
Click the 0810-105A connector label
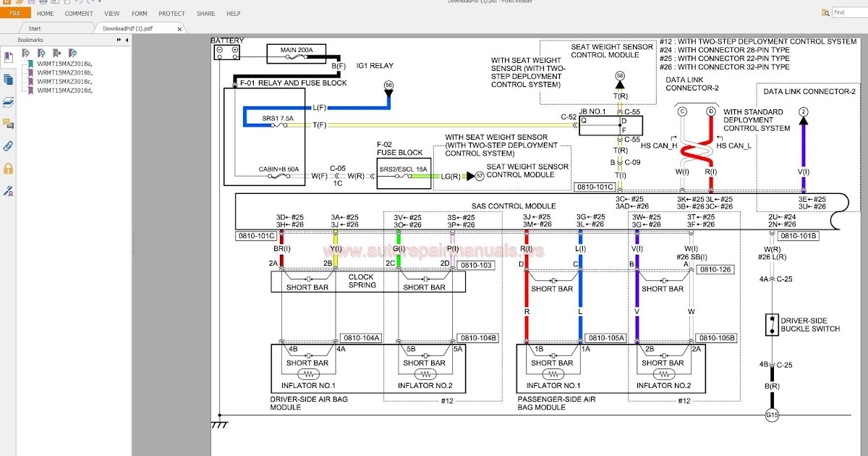(607, 338)
